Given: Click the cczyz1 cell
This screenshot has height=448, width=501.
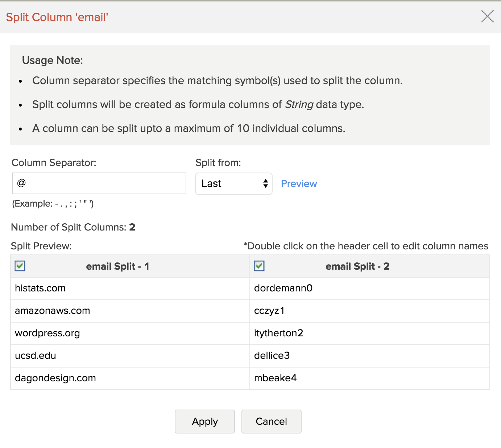Looking at the screenshot, I should 269,311.
